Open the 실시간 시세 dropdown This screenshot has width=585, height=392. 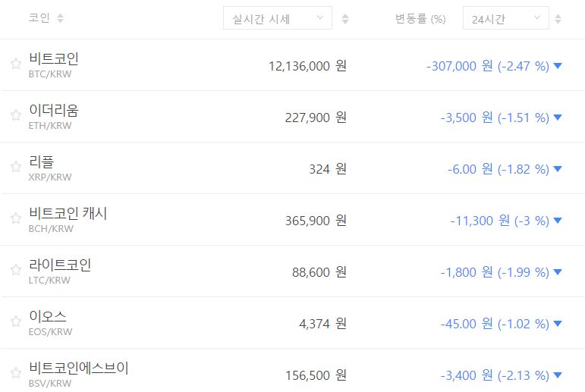(x=278, y=18)
